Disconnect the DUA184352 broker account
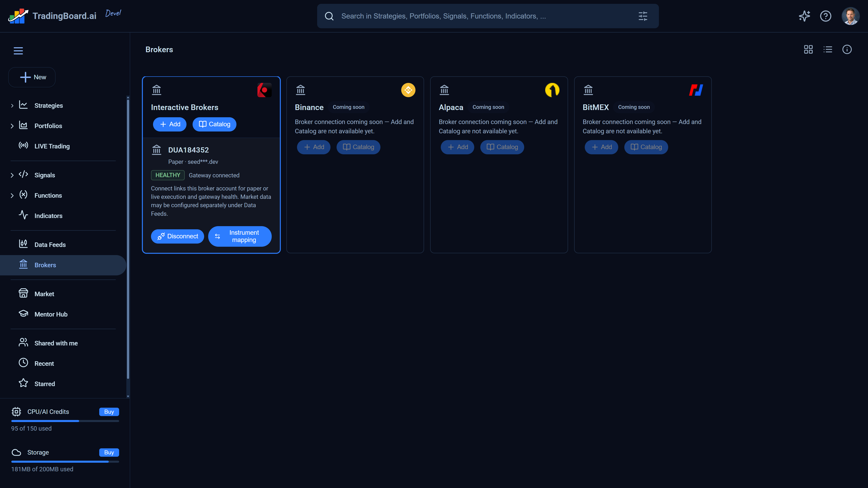This screenshot has height=488, width=868. tap(177, 236)
